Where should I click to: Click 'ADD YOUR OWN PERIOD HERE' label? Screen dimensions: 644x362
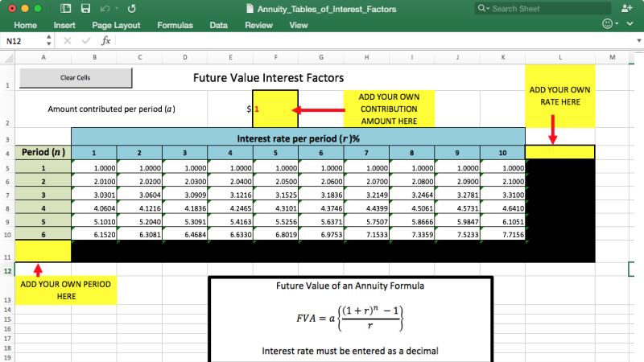pos(66,290)
